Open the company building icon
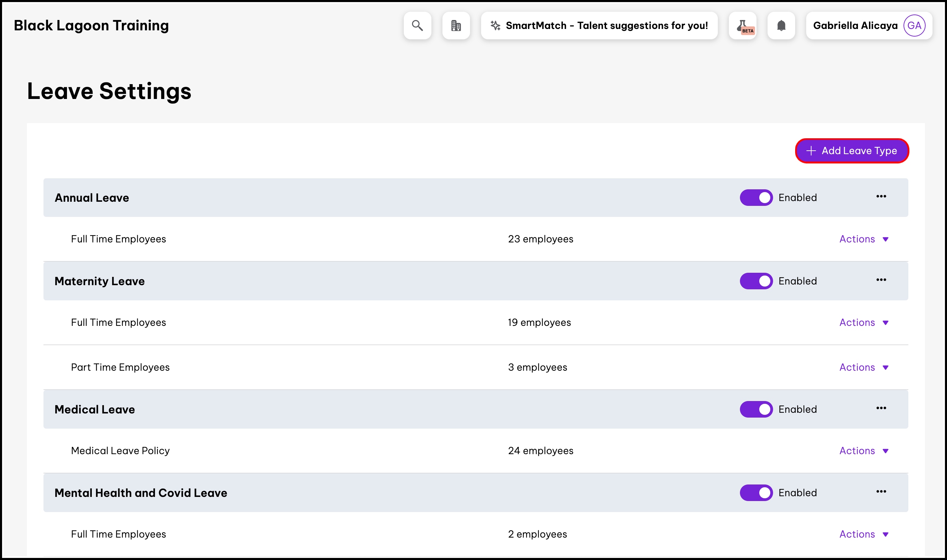947x560 pixels. (x=456, y=25)
